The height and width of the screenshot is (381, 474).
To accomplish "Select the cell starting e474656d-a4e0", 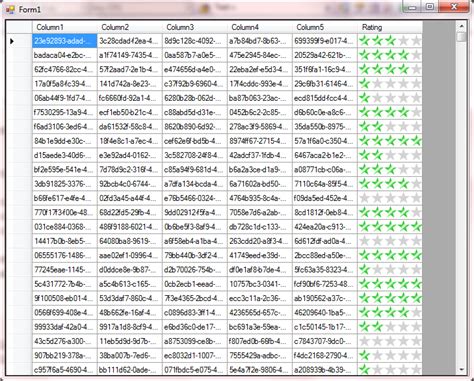I will tap(195, 69).
